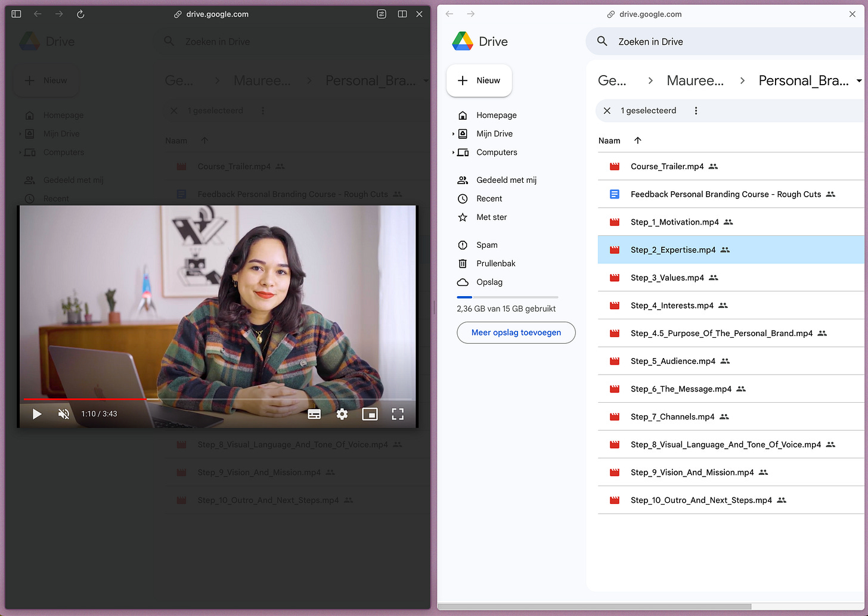The height and width of the screenshot is (616, 868).
Task: Open split view icon in left browser toolbar
Action: tap(402, 14)
